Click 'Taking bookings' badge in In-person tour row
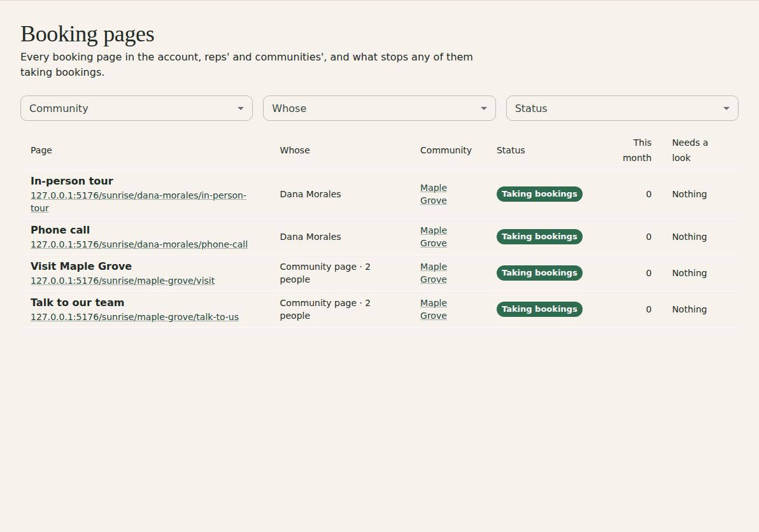 tap(539, 194)
